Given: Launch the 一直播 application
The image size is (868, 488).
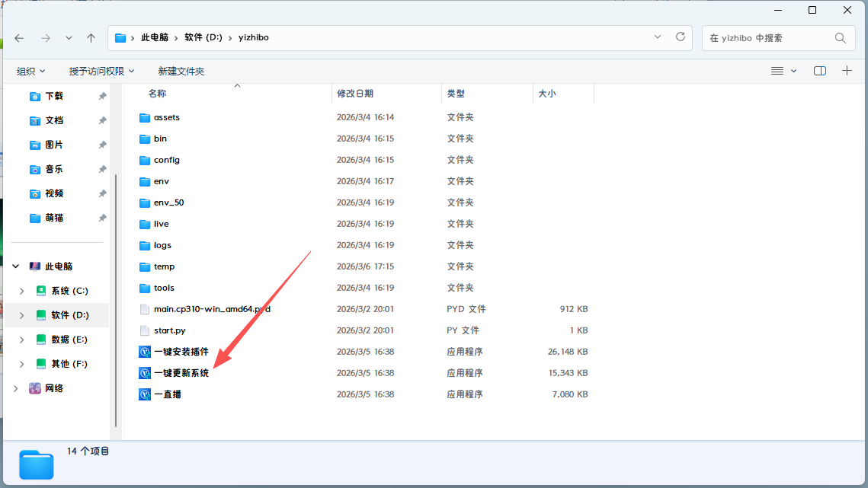Looking at the screenshot, I should (167, 394).
